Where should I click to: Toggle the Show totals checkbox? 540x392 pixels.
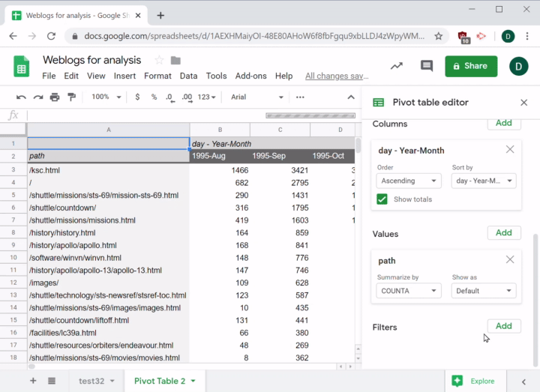pyautogui.click(x=382, y=199)
